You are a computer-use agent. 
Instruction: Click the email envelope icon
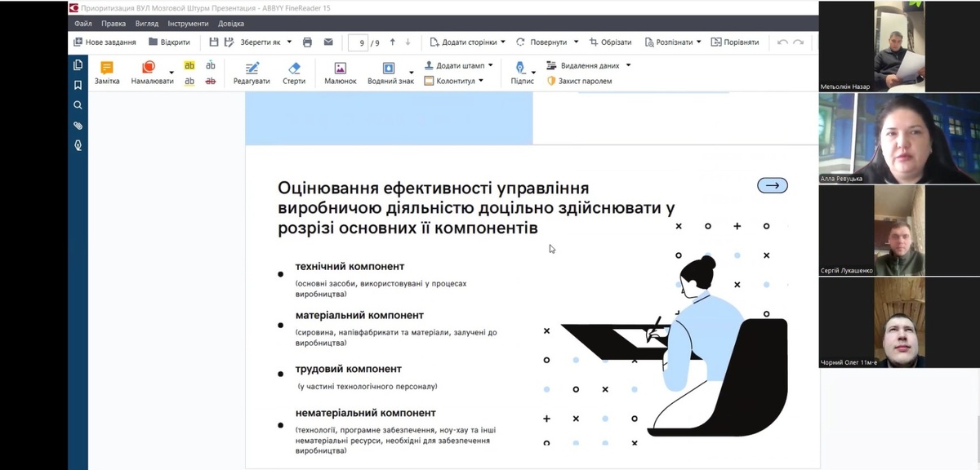pos(328,42)
